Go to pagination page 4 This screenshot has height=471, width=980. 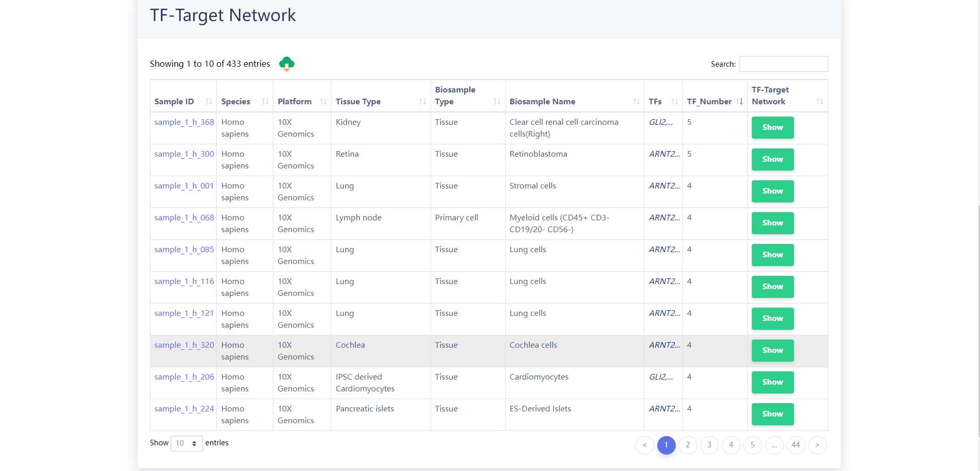pyautogui.click(x=731, y=445)
